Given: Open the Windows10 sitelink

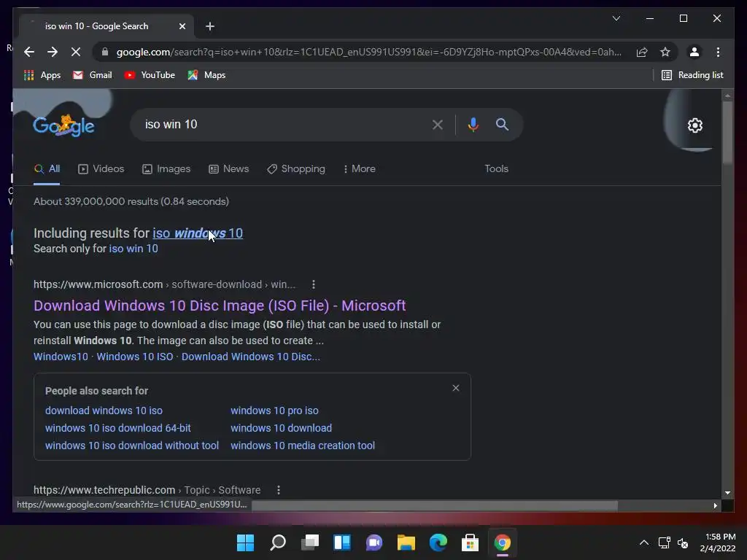Looking at the screenshot, I should (61, 357).
